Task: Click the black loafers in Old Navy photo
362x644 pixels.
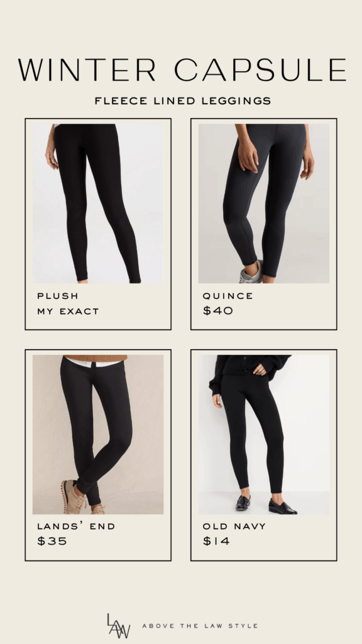Action: (266, 505)
